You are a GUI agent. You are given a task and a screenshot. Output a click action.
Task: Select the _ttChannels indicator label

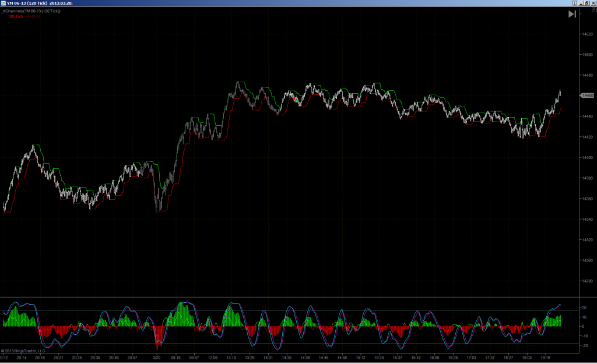pos(31,11)
